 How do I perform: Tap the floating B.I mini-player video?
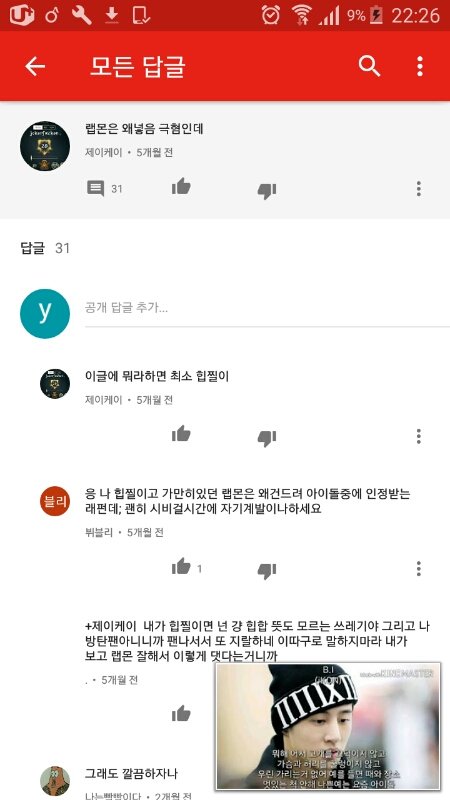(328, 727)
